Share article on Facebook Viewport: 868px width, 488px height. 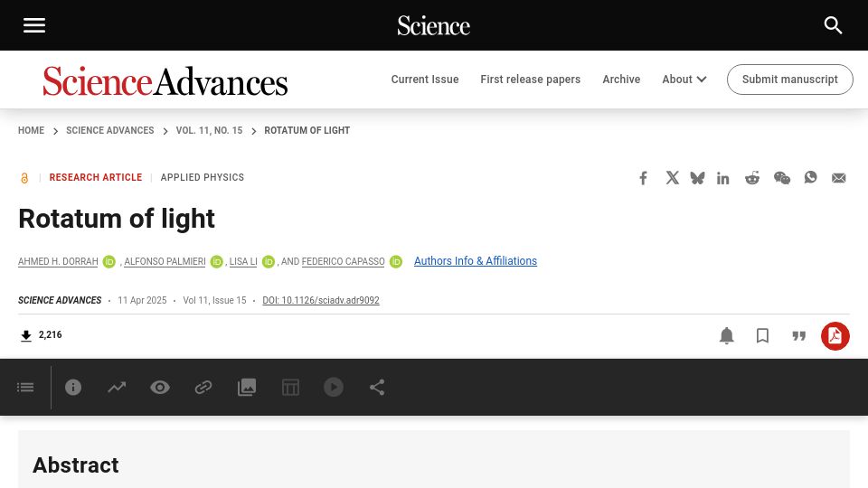(643, 178)
